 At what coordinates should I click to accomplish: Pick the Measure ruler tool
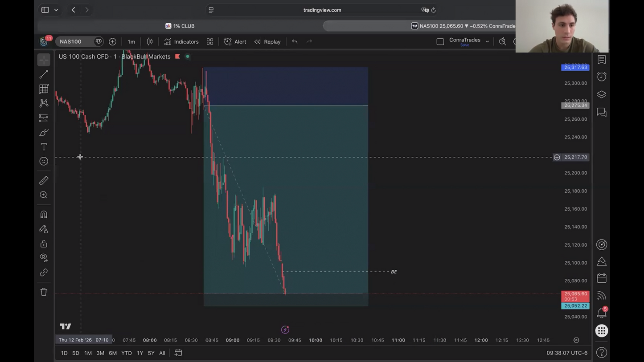(44, 180)
